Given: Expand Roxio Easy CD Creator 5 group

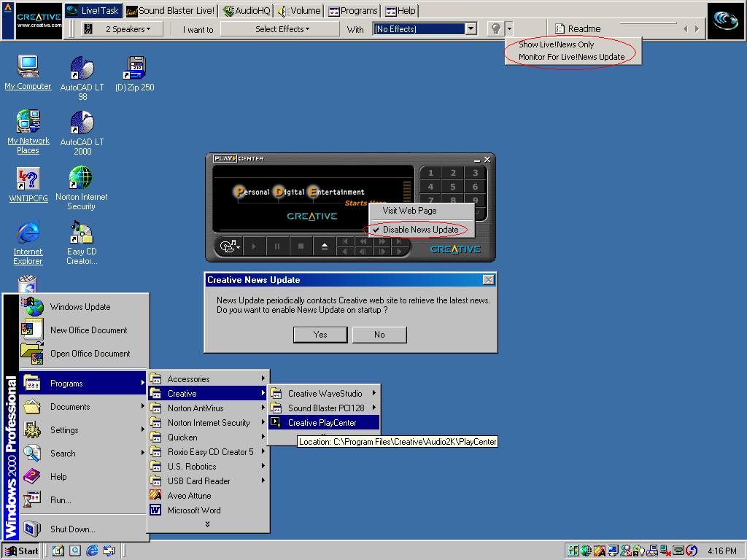Looking at the screenshot, I should pyautogui.click(x=208, y=452).
